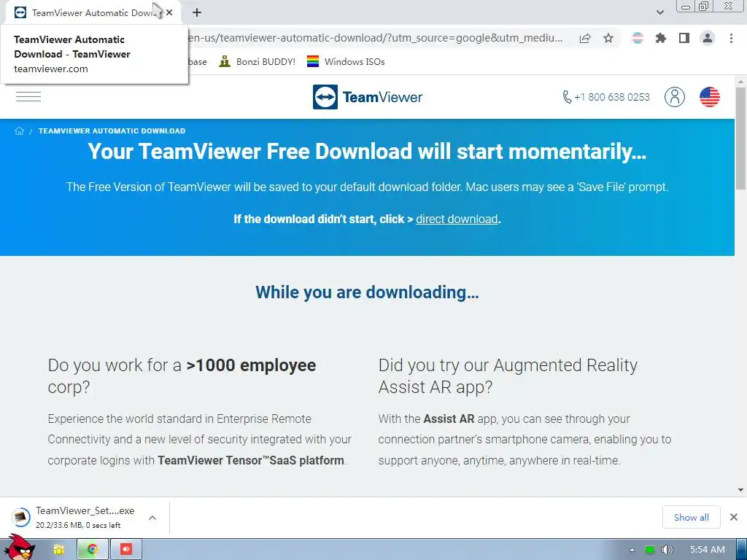The width and height of the screenshot is (747, 560).
Task: Click the share page icon in address bar
Action: tap(585, 38)
